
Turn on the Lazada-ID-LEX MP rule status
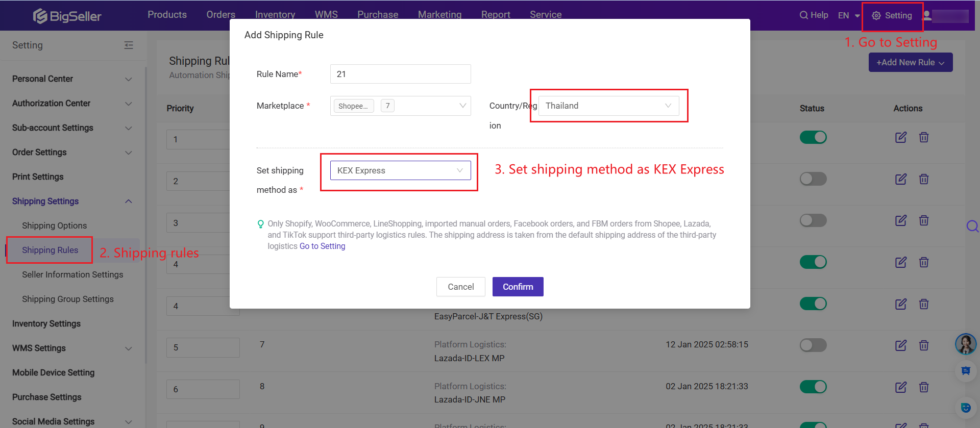tap(813, 345)
